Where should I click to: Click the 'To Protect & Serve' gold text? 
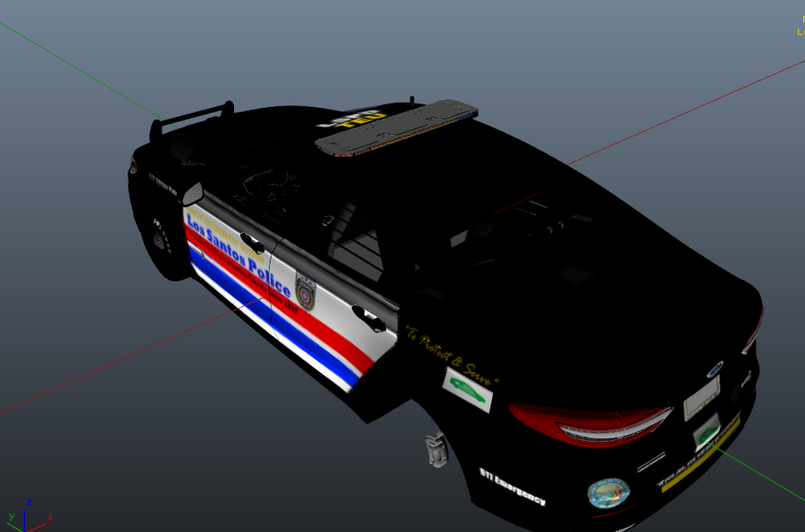[449, 354]
